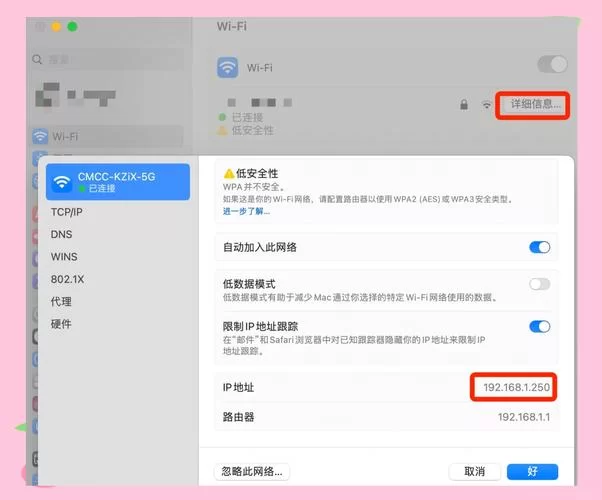Toggle the main Wi-Fi switch in background window
Viewport: 602px width, 500px height.
(552, 64)
